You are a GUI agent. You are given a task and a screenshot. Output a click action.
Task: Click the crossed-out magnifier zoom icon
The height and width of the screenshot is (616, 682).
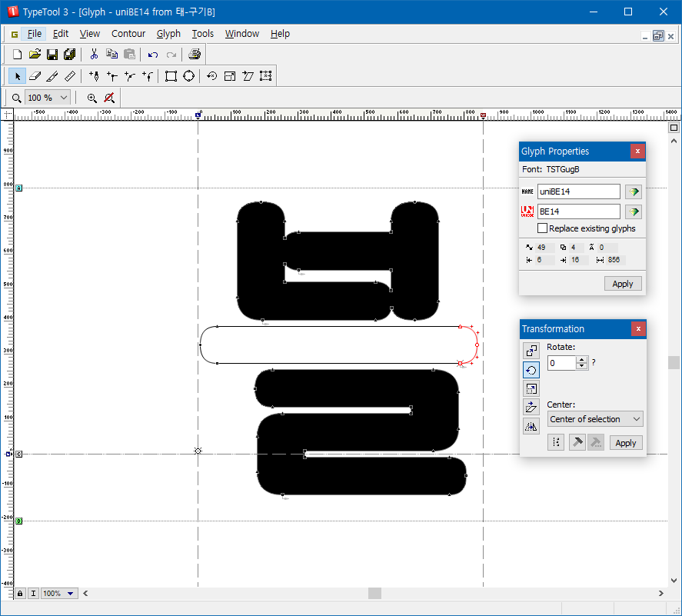coord(109,98)
